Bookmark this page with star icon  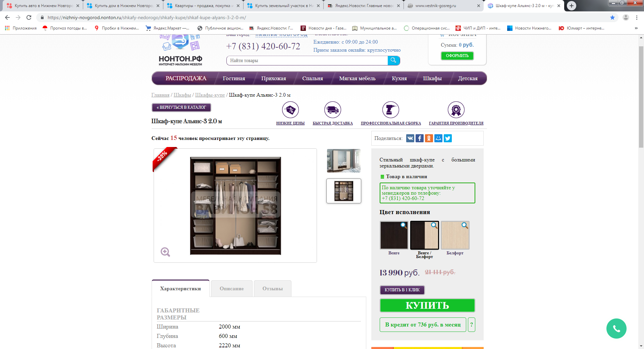612,17
